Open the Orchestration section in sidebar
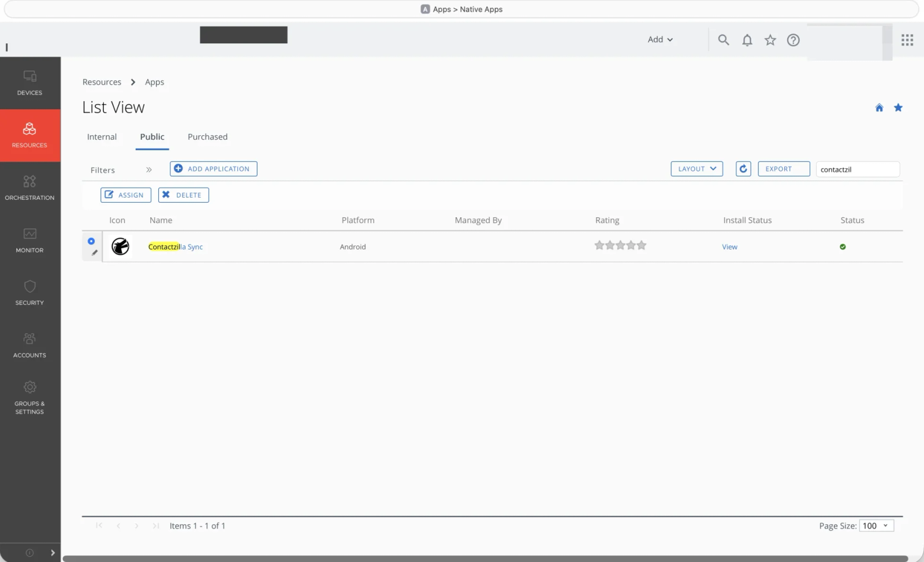The width and height of the screenshot is (924, 562). 30,188
